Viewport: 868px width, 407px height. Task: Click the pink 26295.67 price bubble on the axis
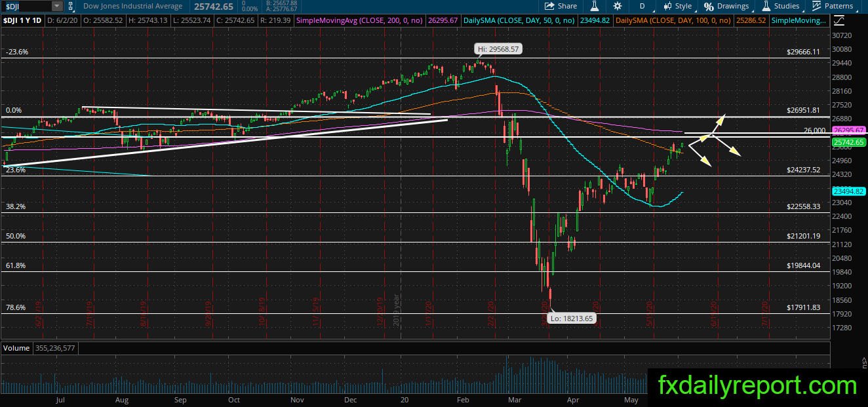[x=848, y=130]
